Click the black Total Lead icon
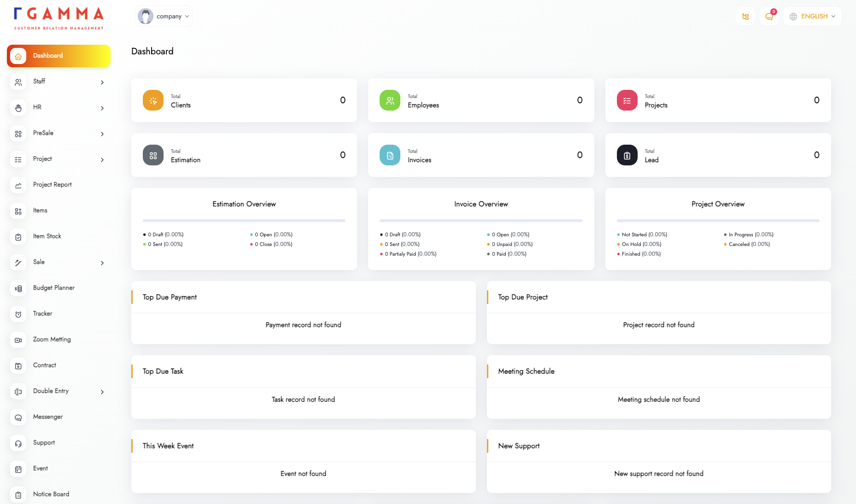856x504 pixels. pos(627,155)
